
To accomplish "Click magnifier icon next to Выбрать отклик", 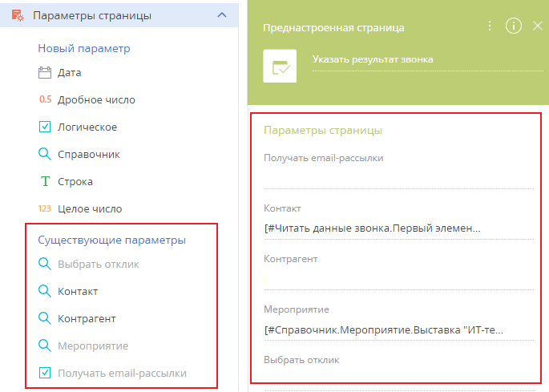I will [44, 264].
